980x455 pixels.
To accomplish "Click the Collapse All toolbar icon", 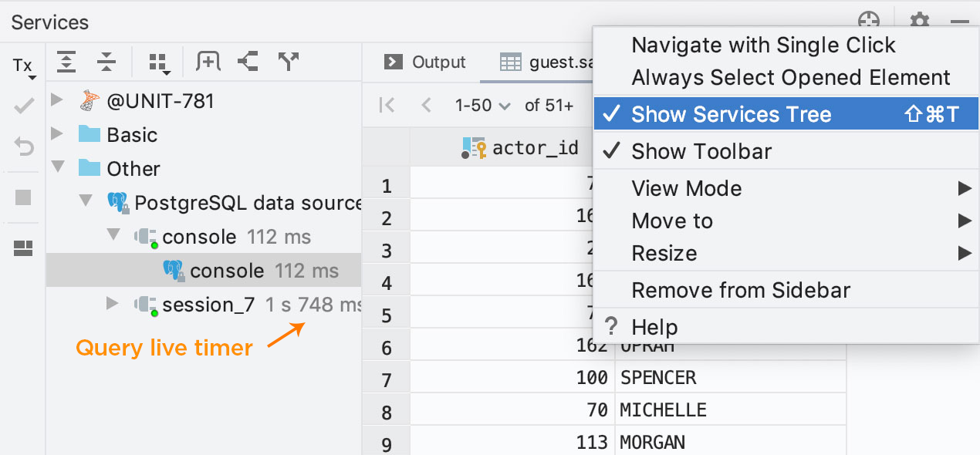I will click(107, 62).
